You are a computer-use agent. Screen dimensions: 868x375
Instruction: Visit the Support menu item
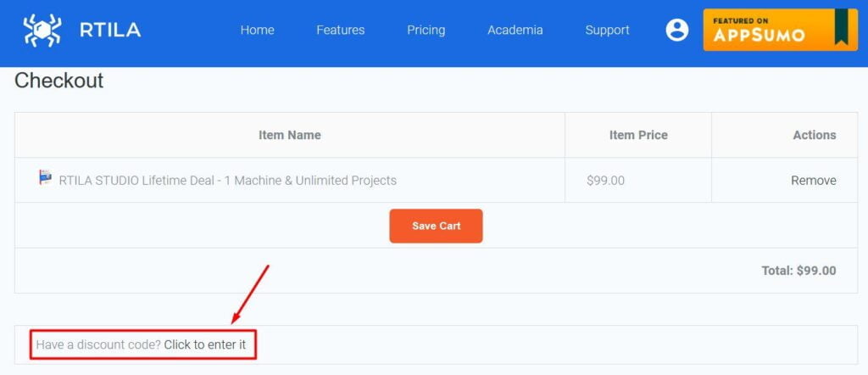(x=607, y=30)
